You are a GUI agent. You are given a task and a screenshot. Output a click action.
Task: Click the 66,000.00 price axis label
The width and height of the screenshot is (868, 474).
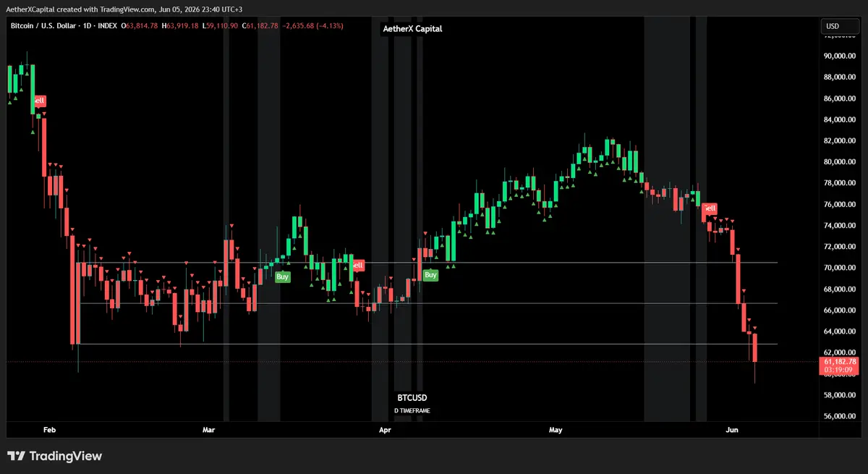[840, 310]
